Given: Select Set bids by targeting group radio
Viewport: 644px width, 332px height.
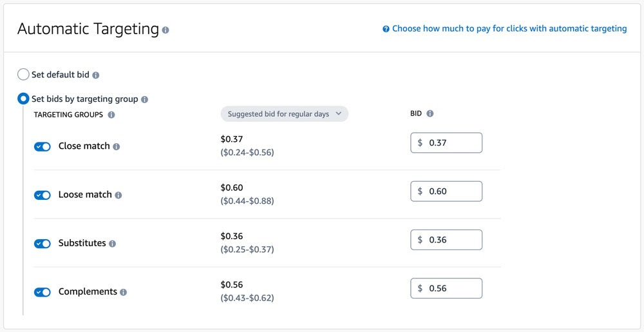Looking at the screenshot, I should click(x=23, y=99).
